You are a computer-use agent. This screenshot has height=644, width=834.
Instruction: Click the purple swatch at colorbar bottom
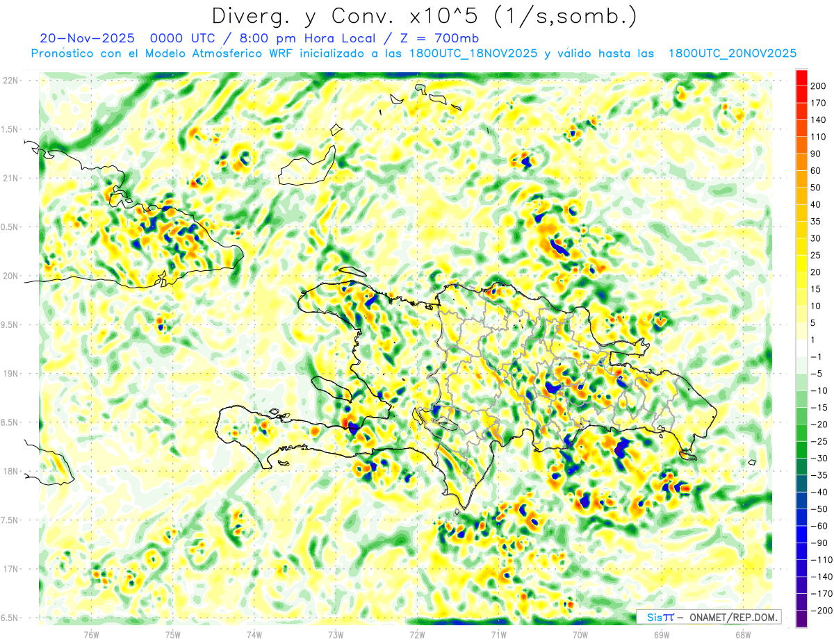(x=801, y=619)
